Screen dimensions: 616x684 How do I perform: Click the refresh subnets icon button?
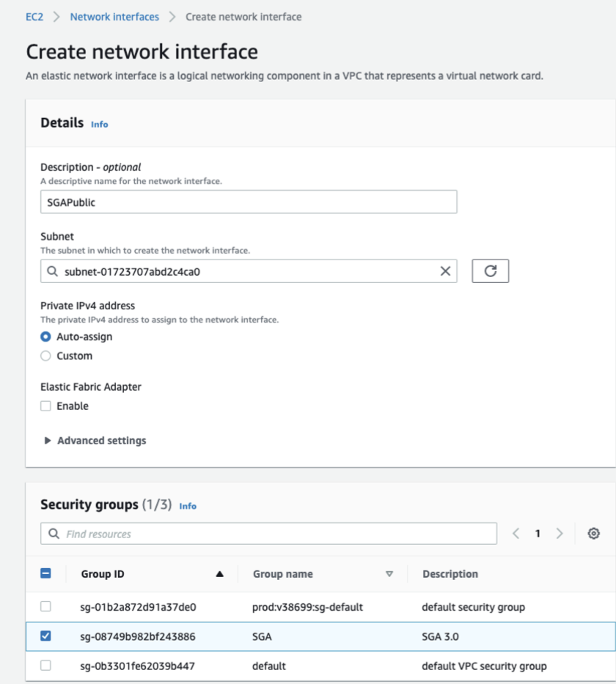[491, 271]
